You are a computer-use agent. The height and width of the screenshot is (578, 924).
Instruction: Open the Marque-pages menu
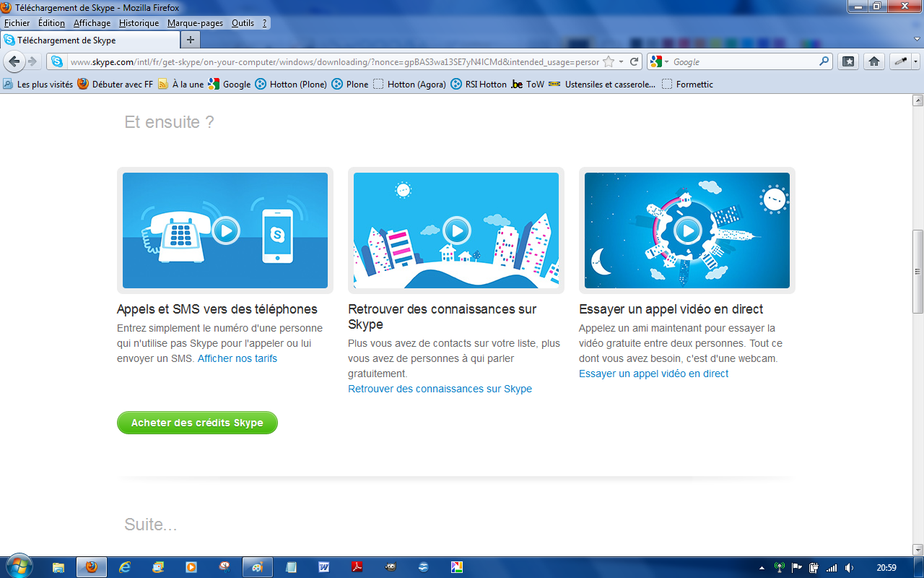tap(195, 23)
